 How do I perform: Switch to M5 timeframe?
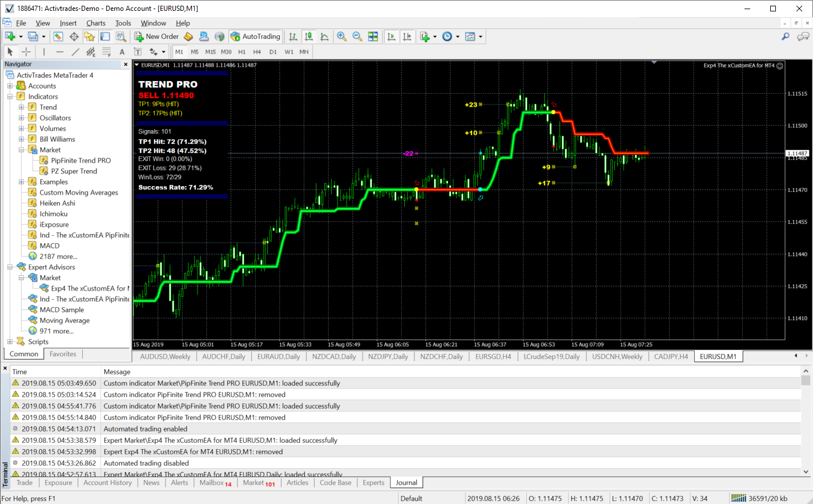[195, 52]
